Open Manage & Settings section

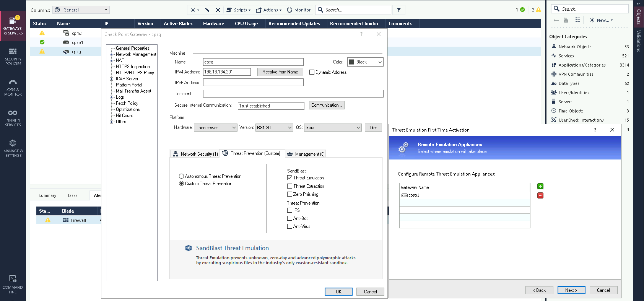13,148
